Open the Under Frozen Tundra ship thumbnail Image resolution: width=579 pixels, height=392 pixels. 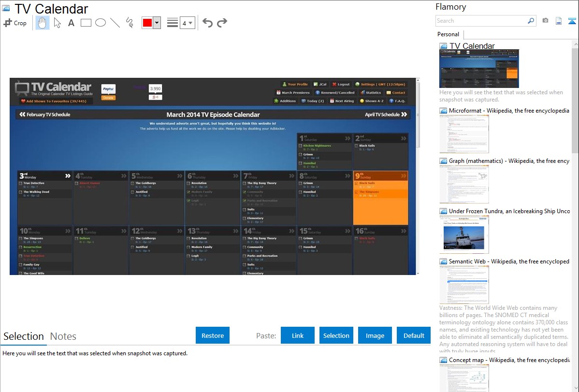464,234
